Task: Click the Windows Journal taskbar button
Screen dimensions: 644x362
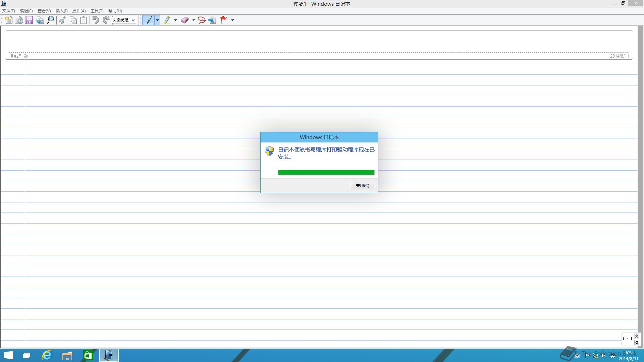Action: point(109,355)
